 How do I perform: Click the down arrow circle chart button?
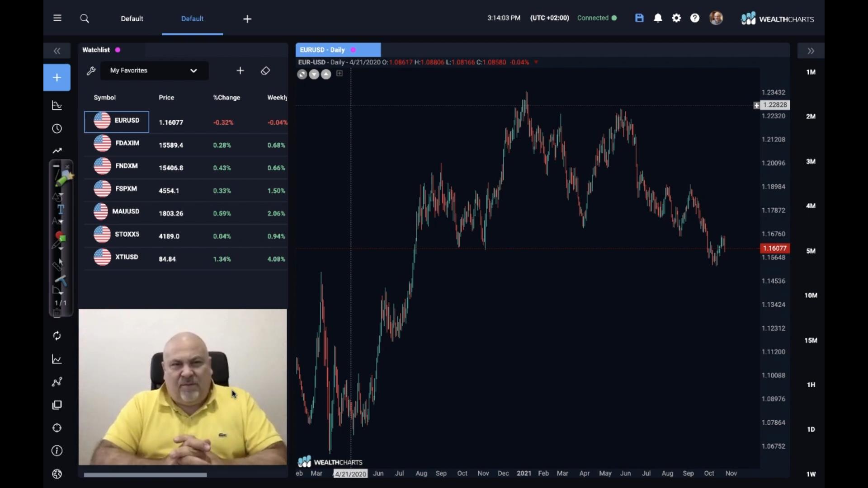tap(314, 75)
